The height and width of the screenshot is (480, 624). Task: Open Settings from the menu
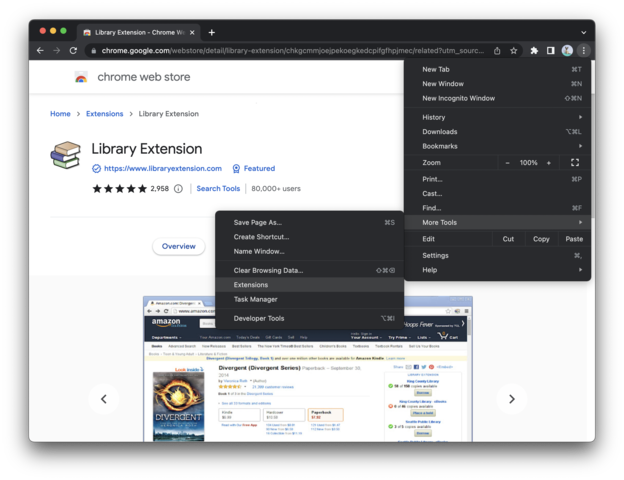pyautogui.click(x=497, y=256)
